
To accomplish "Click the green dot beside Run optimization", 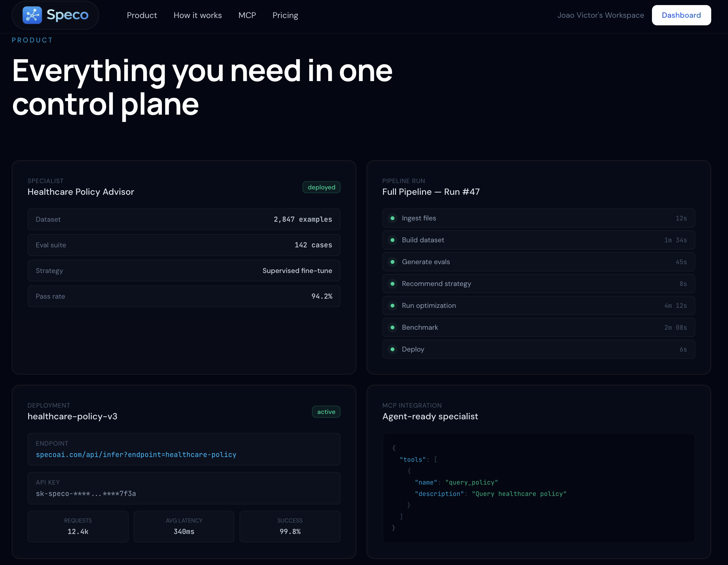I will tap(393, 305).
